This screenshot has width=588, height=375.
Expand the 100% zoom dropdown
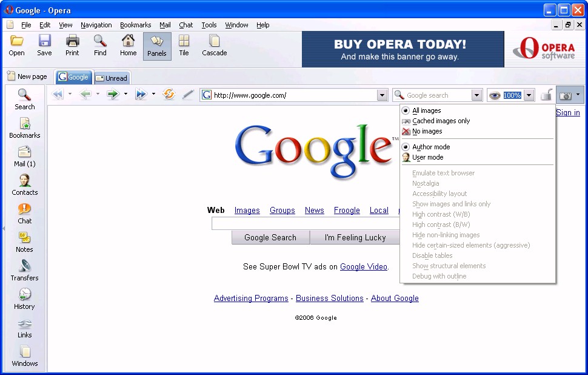529,95
